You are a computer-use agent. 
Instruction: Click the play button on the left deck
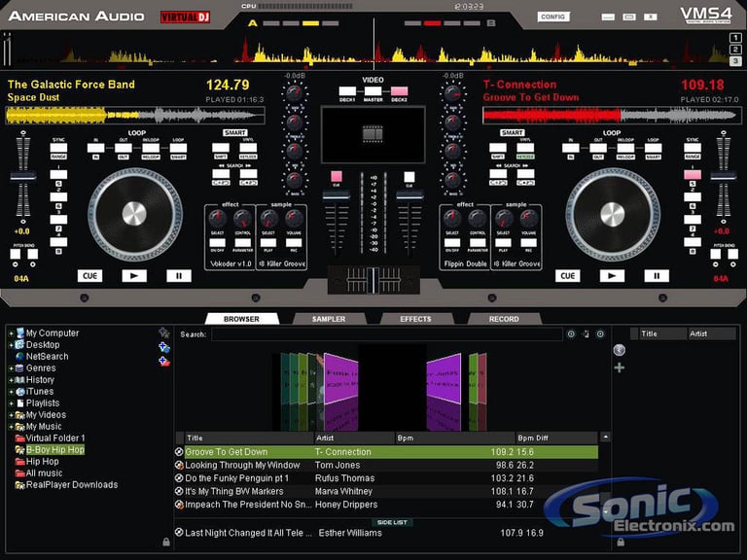click(134, 276)
